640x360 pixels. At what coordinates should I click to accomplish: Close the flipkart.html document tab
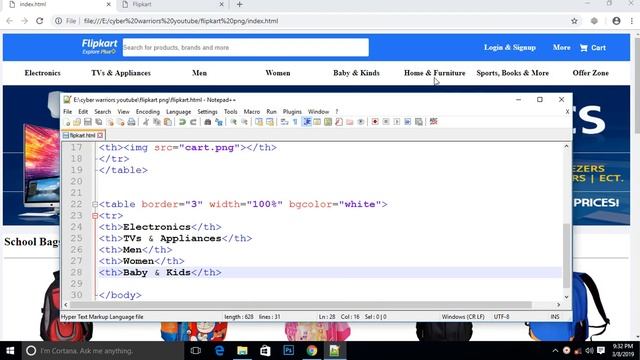pos(100,135)
